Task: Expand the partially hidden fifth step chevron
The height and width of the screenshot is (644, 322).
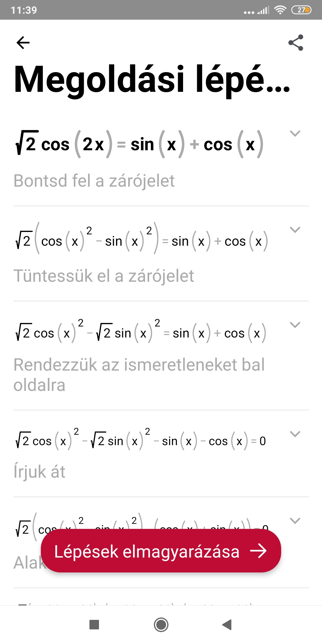Action: point(295,521)
